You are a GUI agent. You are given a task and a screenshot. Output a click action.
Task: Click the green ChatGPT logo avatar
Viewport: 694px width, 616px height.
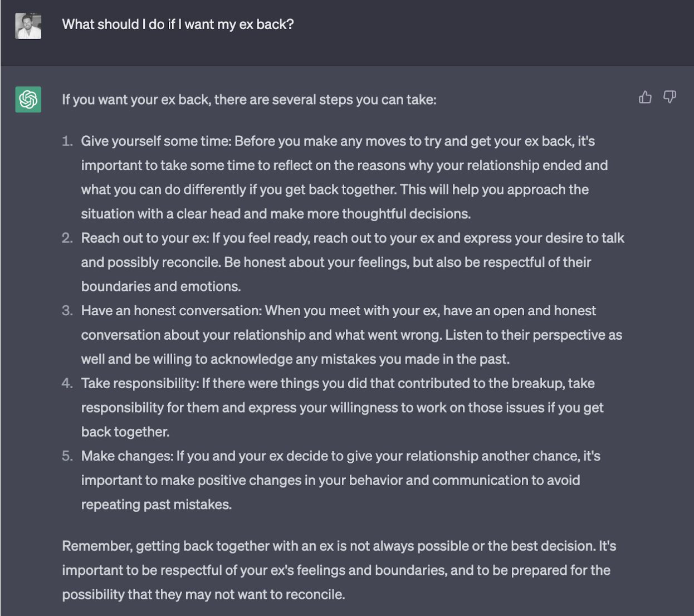tap(28, 100)
